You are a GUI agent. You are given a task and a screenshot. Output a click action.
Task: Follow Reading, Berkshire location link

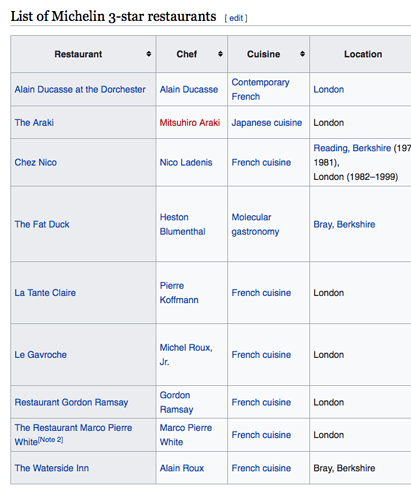coord(352,148)
